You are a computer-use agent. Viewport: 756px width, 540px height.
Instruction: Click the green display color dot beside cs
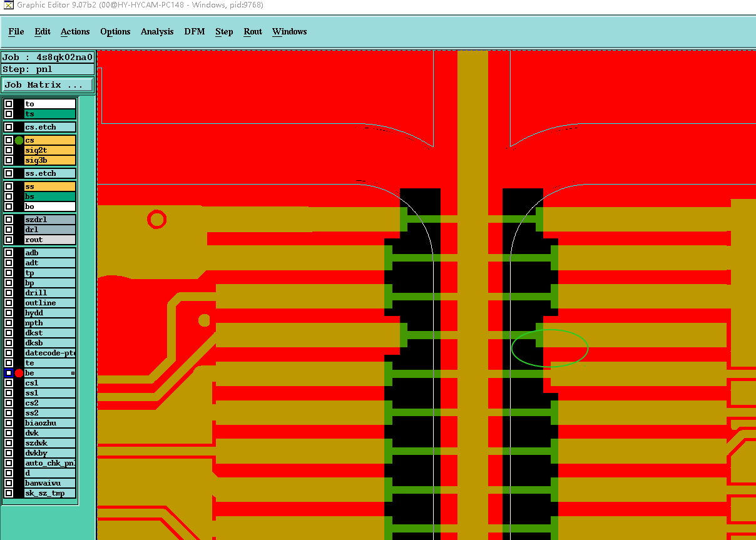[x=19, y=140]
